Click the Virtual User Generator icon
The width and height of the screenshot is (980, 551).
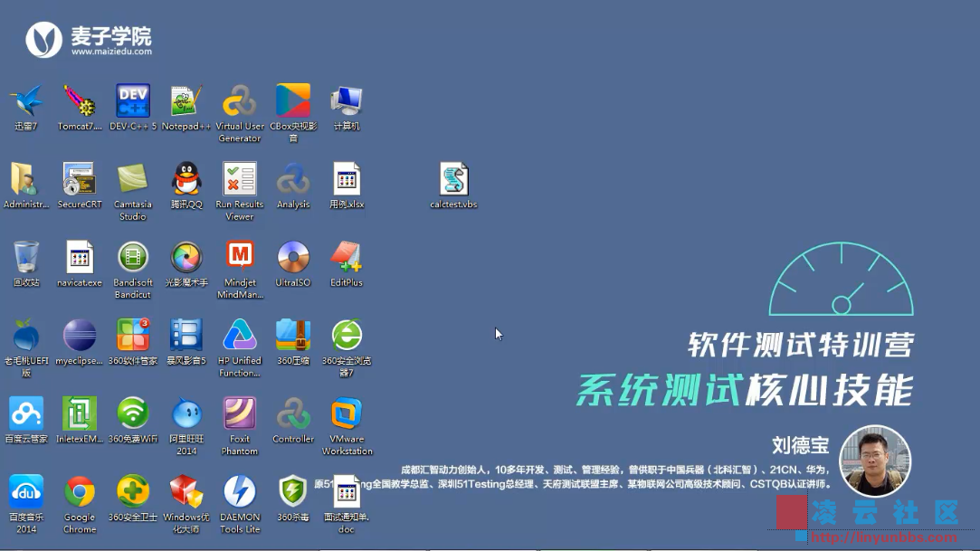tap(240, 100)
